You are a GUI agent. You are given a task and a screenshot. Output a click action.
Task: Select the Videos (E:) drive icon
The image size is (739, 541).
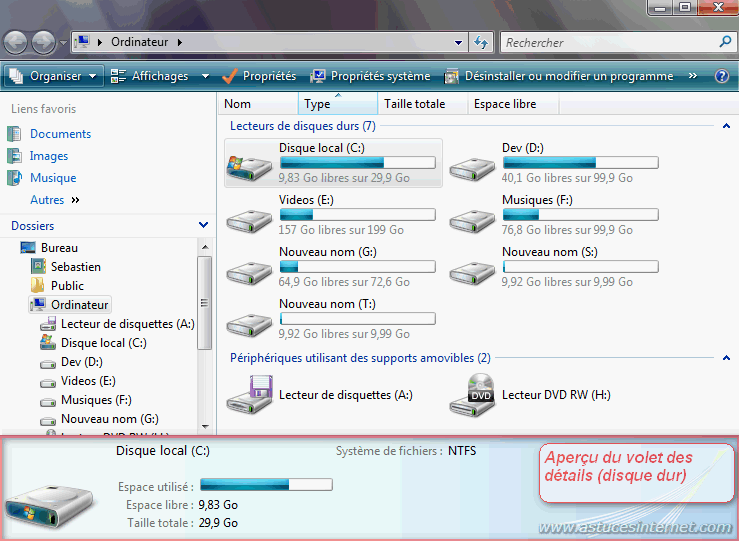click(249, 221)
